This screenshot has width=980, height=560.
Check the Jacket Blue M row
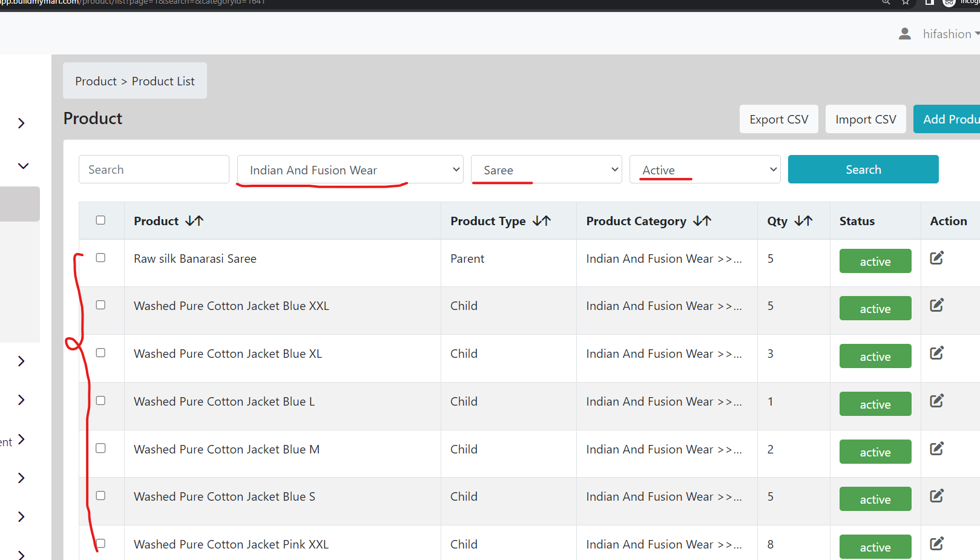(x=100, y=449)
